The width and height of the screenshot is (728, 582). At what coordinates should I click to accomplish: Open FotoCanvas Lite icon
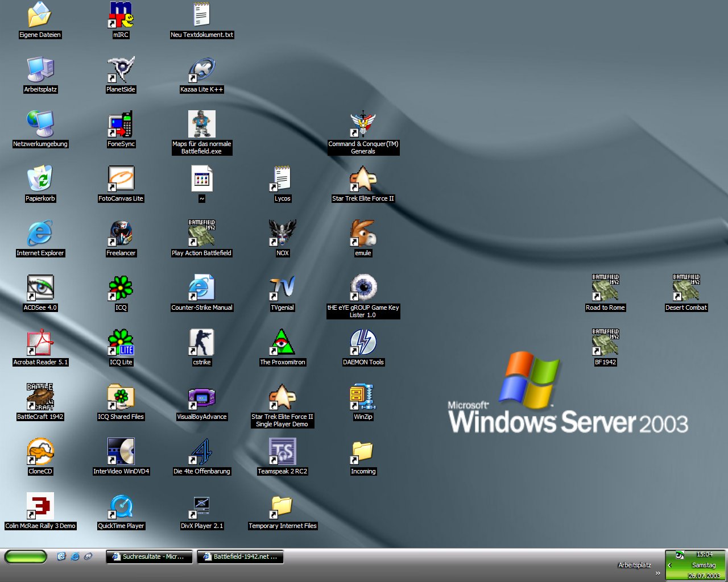coord(121,179)
